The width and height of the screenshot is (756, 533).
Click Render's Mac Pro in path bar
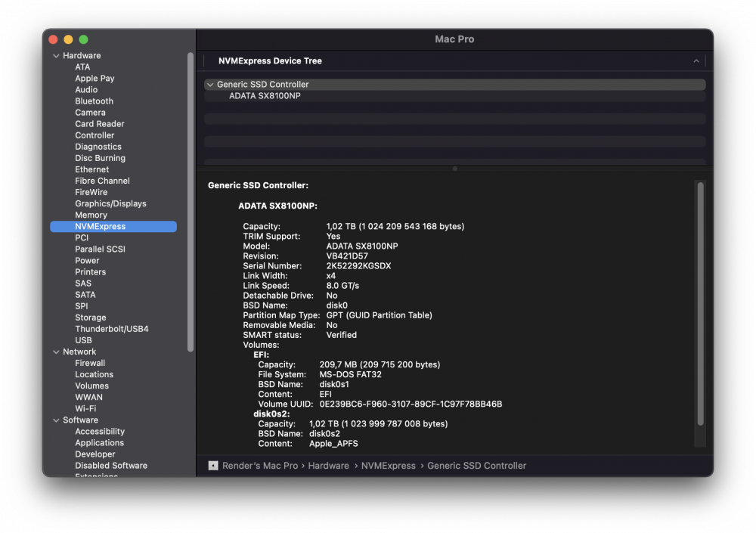pyautogui.click(x=260, y=466)
